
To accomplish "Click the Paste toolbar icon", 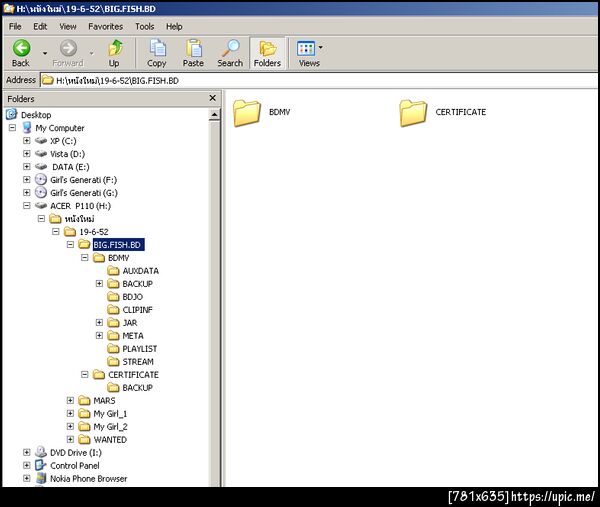I will tap(193, 53).
